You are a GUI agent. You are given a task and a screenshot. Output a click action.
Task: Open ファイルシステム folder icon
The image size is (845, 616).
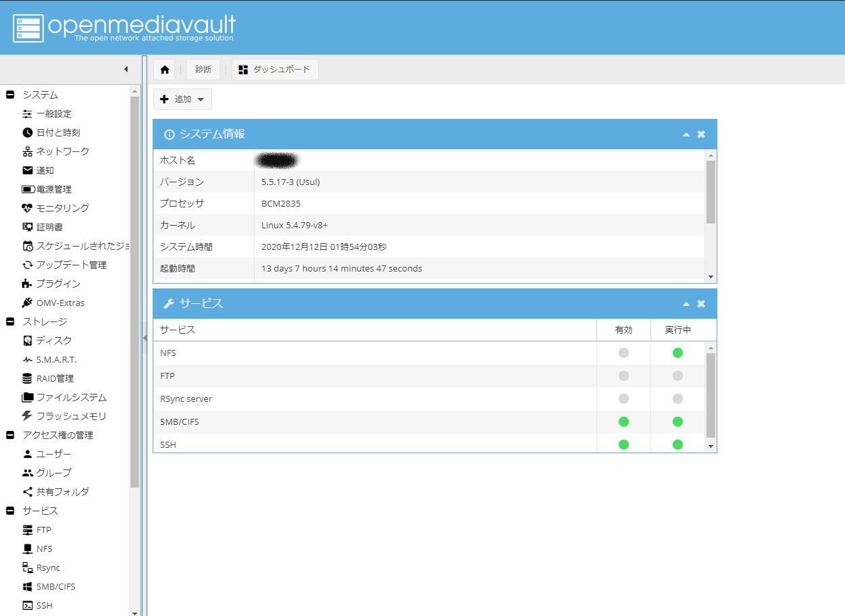[x=28, y=397]
